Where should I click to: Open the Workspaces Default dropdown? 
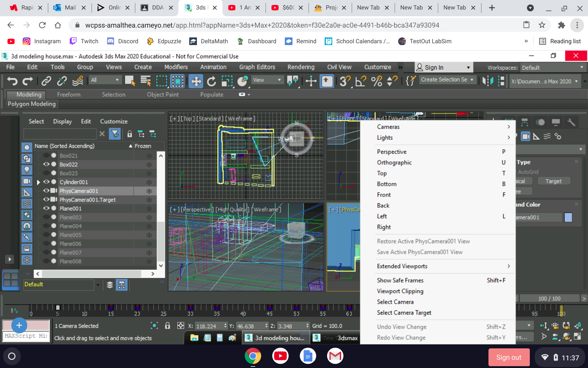click(x=552, y=67)
